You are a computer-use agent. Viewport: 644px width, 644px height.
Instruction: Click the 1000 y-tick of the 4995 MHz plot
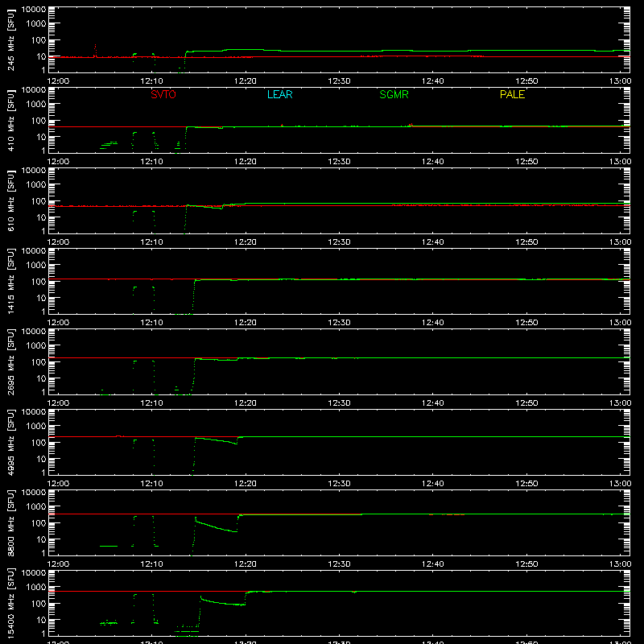coord(36,427)
